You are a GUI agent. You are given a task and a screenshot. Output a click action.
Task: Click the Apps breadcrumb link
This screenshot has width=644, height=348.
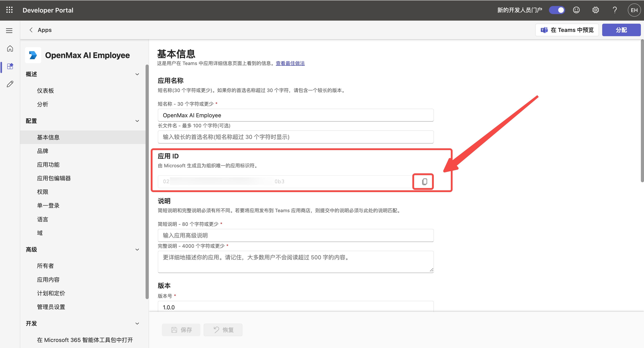pos(44,30)
